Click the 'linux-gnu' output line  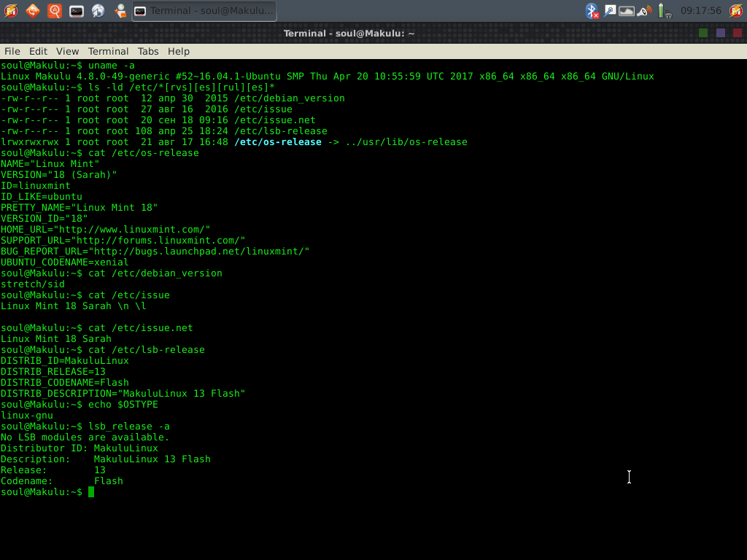(x=27, y=416)
